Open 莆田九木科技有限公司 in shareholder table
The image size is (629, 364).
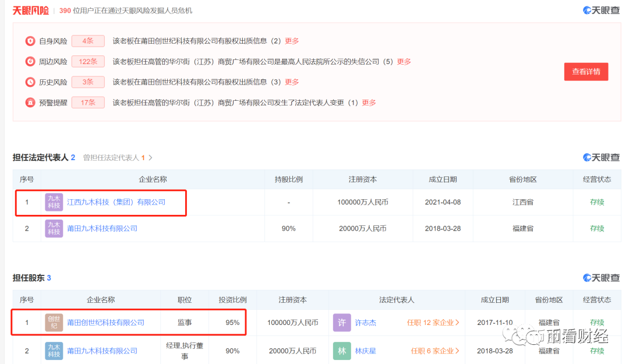(x=102, y=351)
